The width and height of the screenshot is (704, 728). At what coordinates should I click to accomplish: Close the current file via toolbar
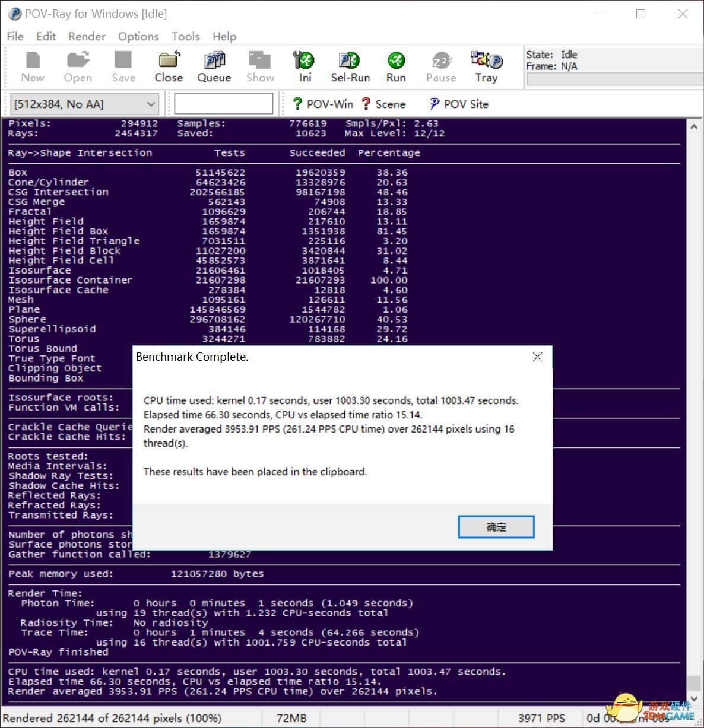[x=169, y=67]
